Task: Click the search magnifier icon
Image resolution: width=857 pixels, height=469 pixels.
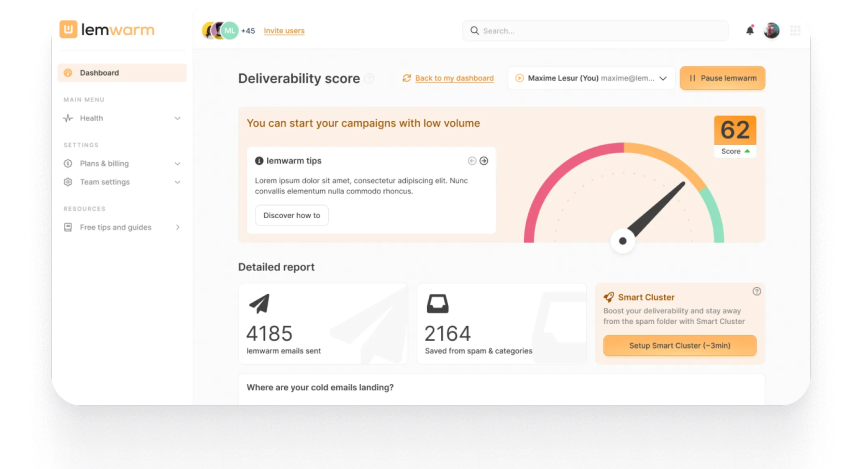Action: [x=474, y=31]
